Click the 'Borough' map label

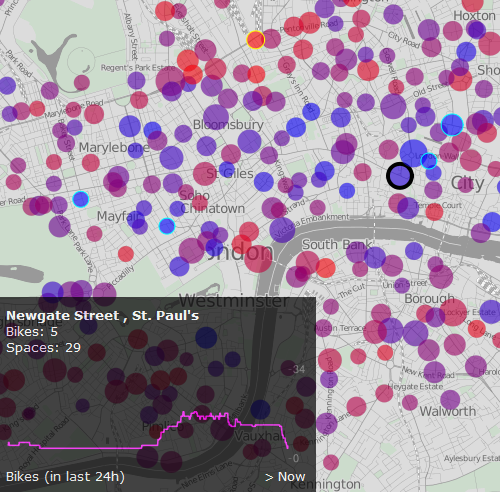tap(429, 299)
